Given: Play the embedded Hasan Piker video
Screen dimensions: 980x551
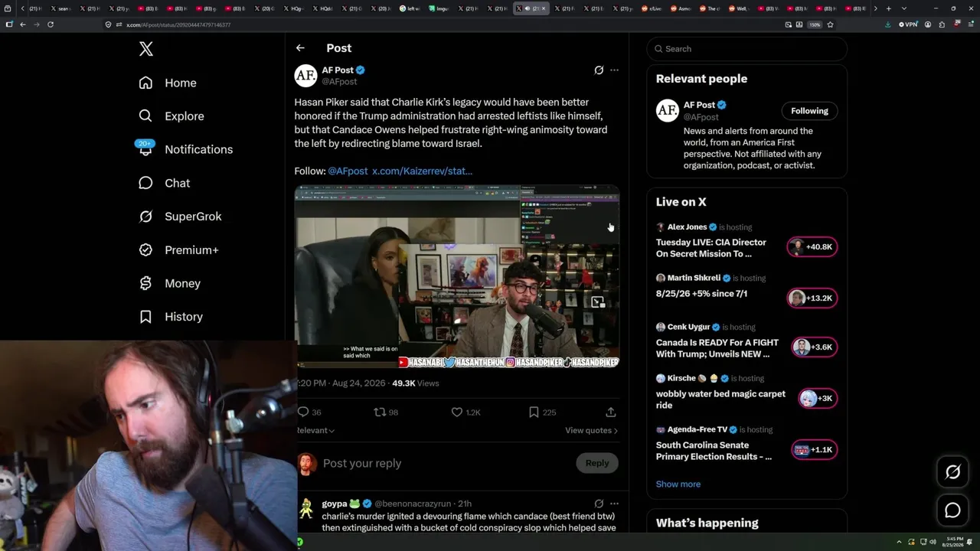Looking at the screenshot, I should (457, 276).
